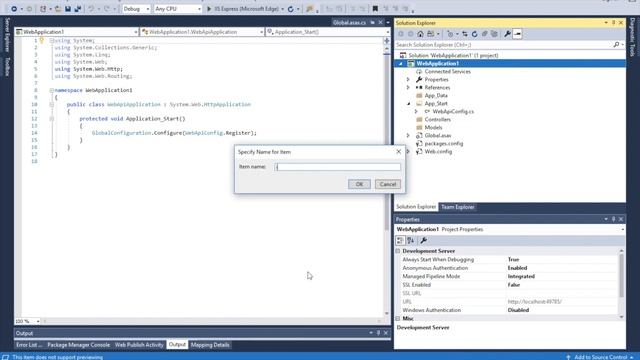Click the pending changes filter icon in Solution Explorer
Image resolution: width=640 pixels, height=360 pixels.
point(450,34)
